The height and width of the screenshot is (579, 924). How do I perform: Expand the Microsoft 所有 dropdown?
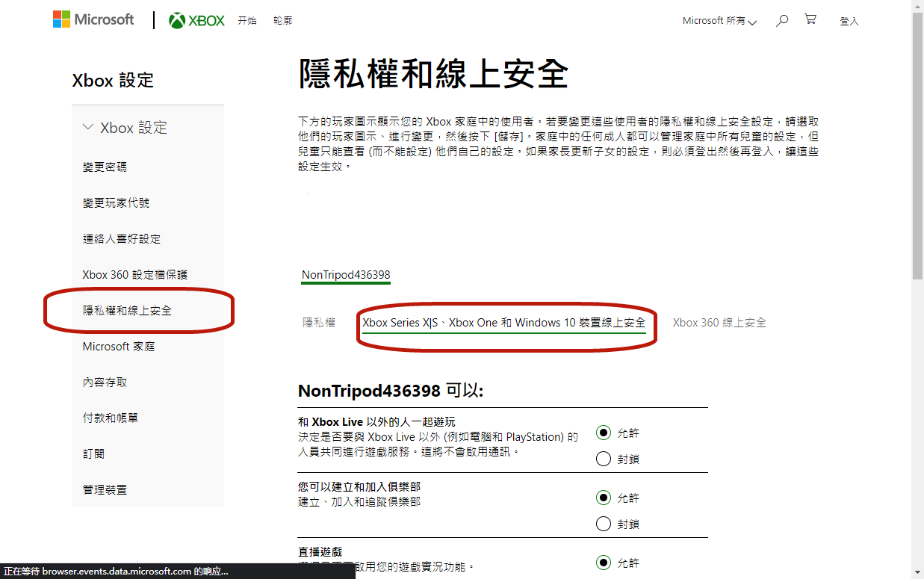[x=719, y=21]
